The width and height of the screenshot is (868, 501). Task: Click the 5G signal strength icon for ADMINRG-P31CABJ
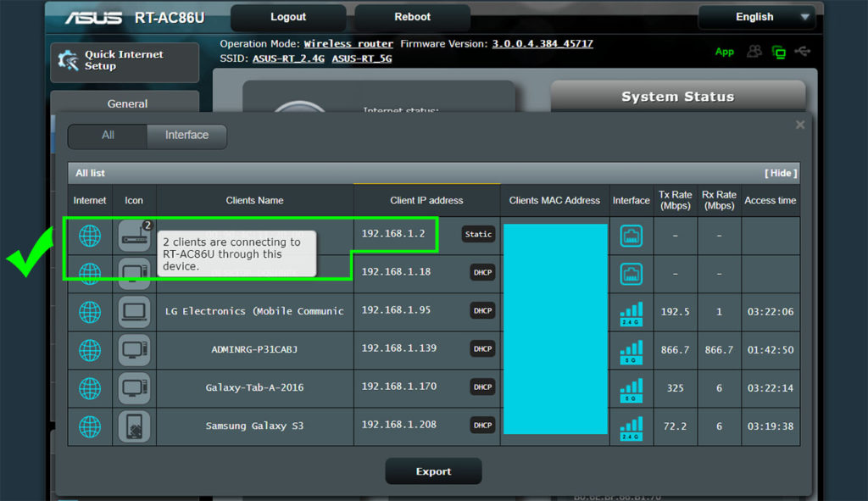pyautogui.click(x=631, y=350)
